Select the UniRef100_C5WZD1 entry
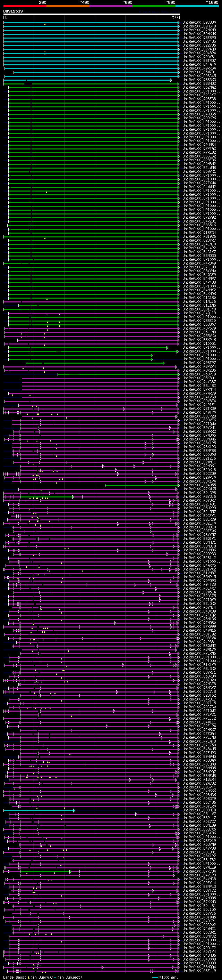Image resolution: width=222 pixels, height=980 pixels. pyautogui.click(x=199, y=72)
